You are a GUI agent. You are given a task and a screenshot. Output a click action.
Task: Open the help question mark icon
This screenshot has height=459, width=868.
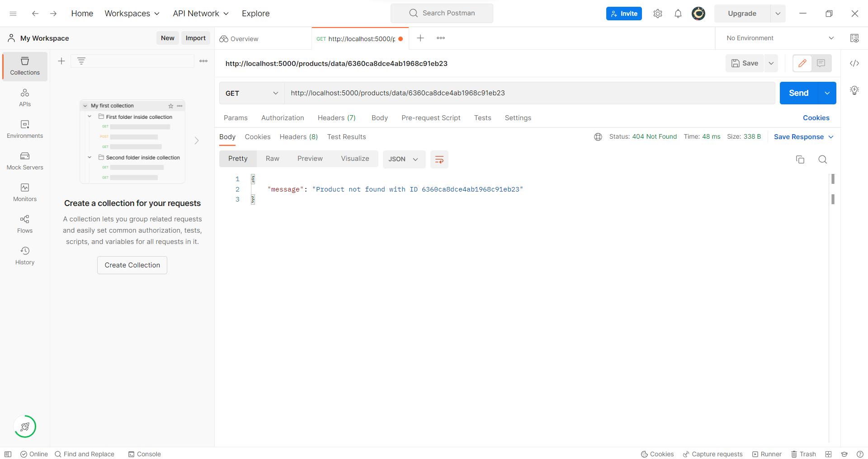tap(860, 454)
